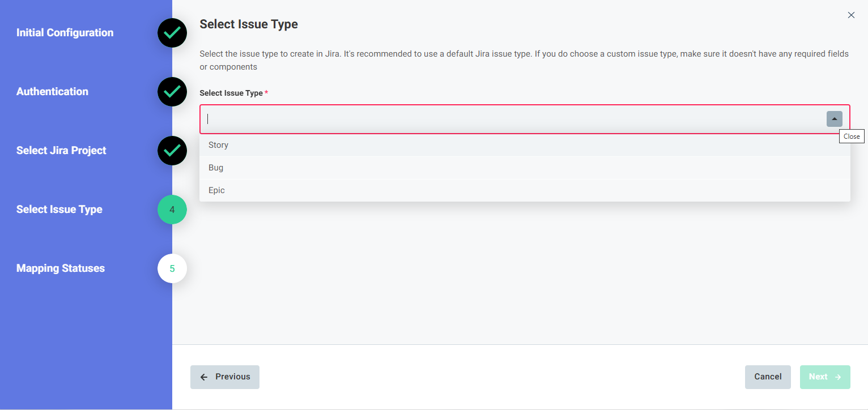Choose the Bug issue type option

coord(525,168)
